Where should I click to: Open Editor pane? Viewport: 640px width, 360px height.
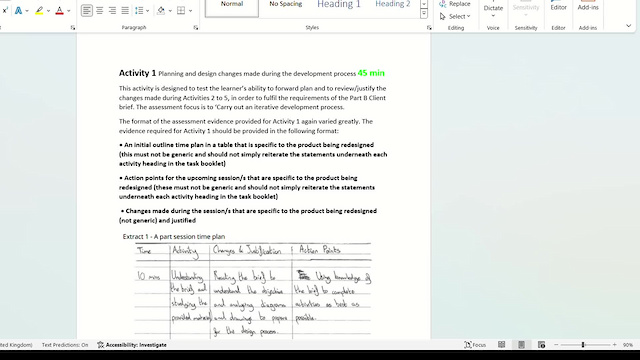pos(558,7)
